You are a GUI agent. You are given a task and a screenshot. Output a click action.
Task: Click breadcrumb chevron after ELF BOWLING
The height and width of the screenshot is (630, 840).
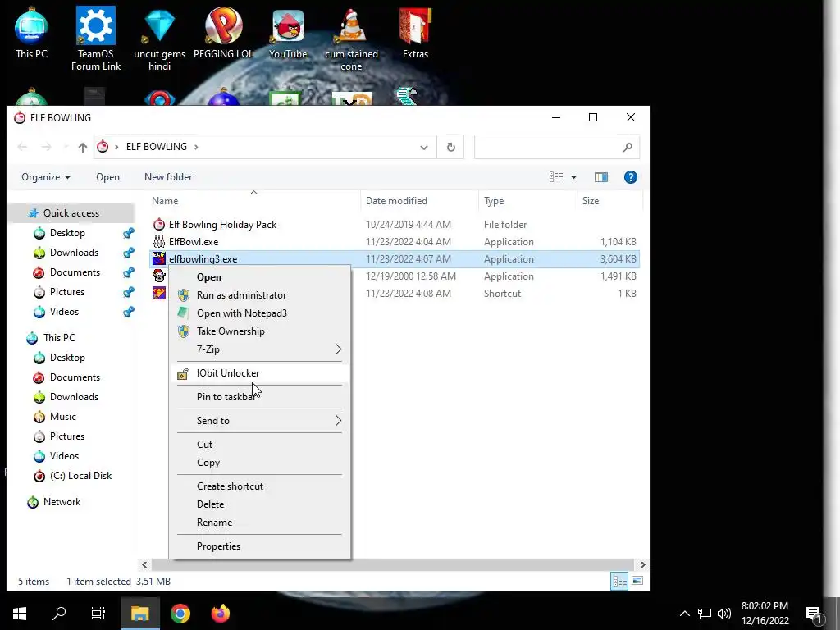pos(196,147)
